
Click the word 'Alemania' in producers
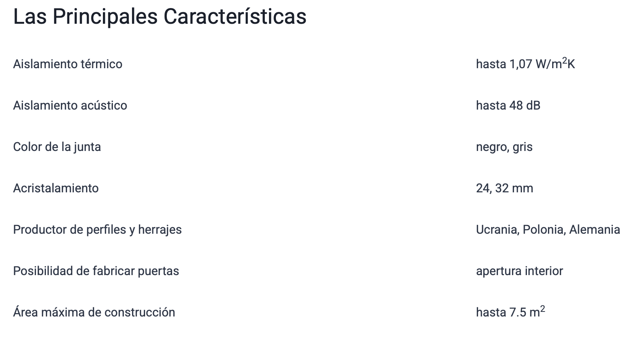coord(594,230)
